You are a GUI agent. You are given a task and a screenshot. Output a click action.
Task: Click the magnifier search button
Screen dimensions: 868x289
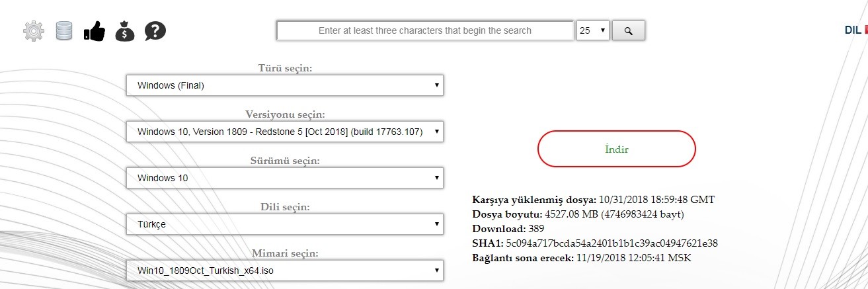[629, 30]
